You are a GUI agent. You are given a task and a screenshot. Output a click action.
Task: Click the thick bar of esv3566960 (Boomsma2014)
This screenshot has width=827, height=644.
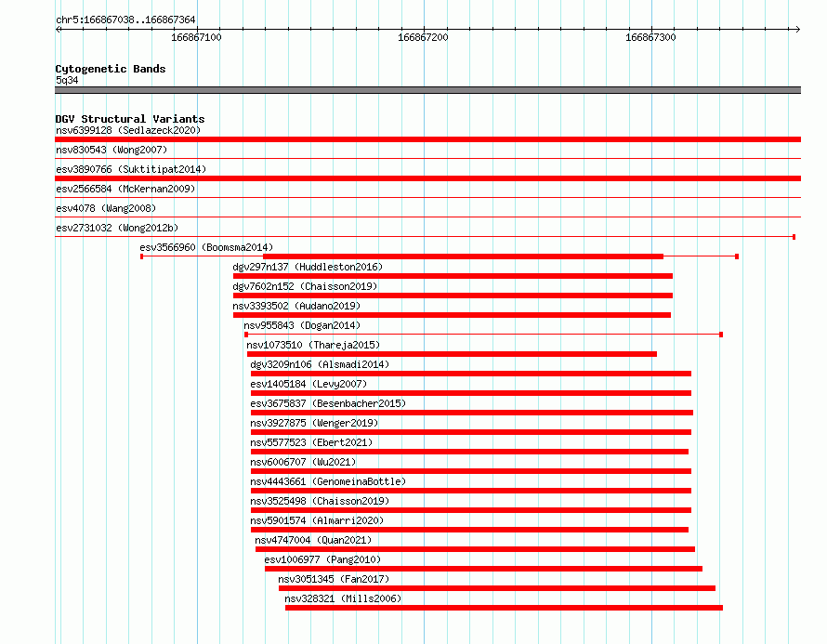point(463,256)
